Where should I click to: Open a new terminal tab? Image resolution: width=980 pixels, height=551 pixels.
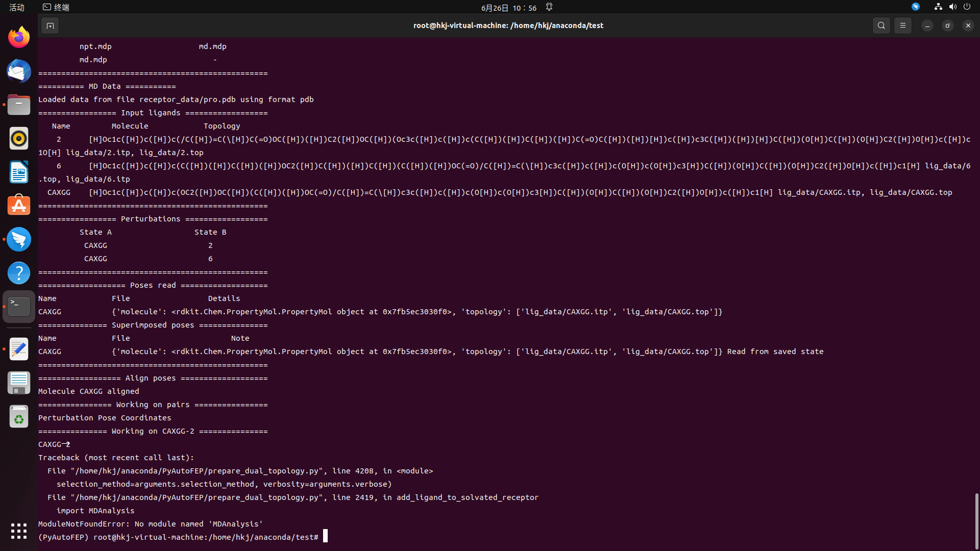[50, 25]
